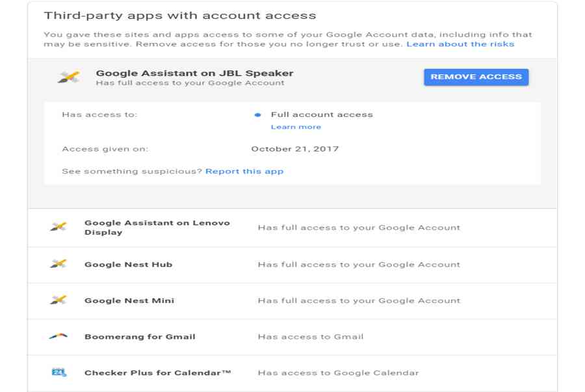Image resolution: width=585 pixels, height=392 pixels.
Task: Expand the Google Nest Mini entry name
Action: click(129, 301)
